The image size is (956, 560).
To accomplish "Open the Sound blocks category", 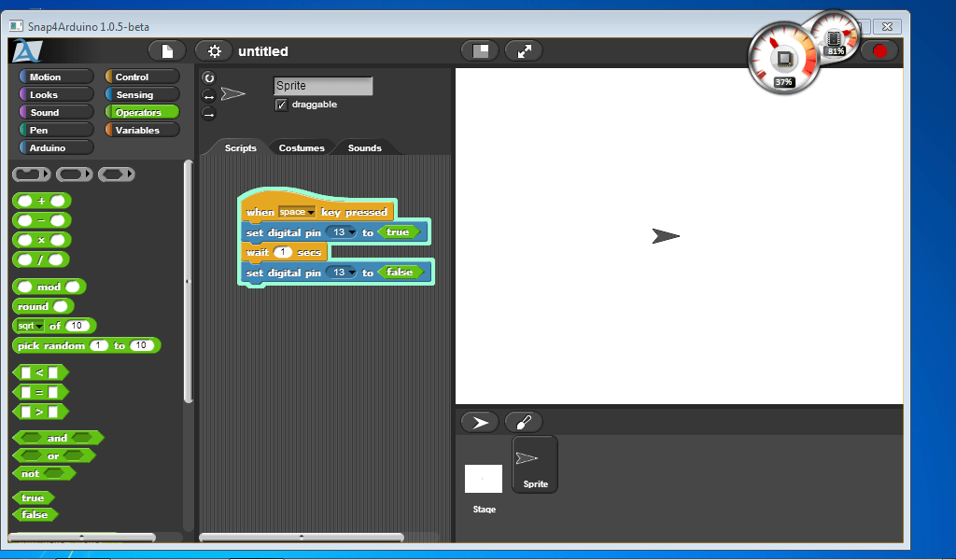I will click(56, 112).
